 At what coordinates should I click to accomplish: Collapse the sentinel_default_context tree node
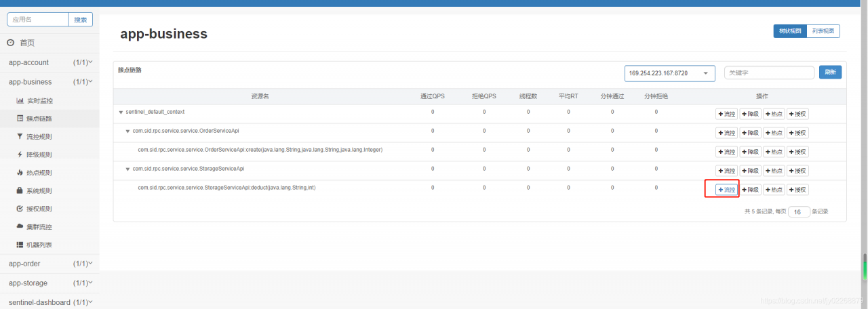121,112
